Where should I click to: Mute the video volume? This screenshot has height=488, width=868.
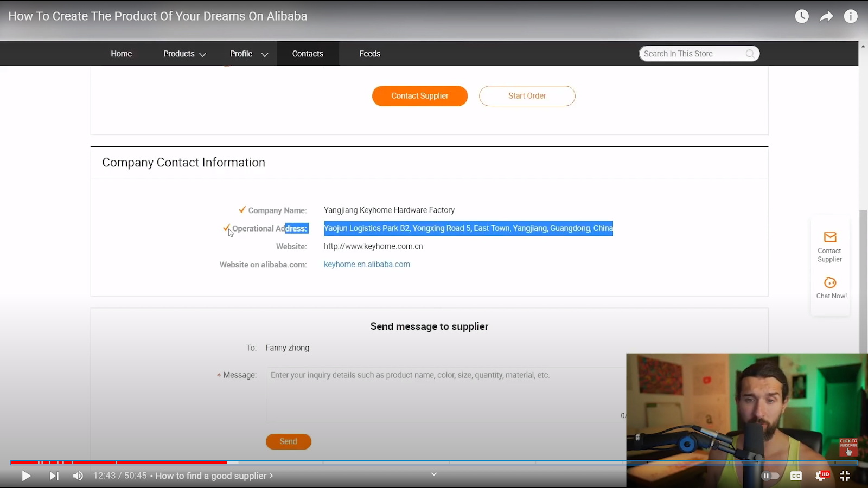click(78, 476)
